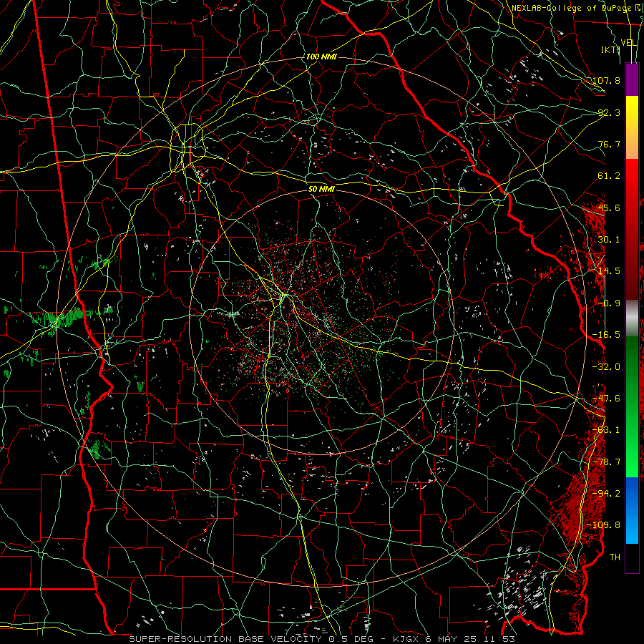Select the -94.2 velocity scale value

coord(606,494)
